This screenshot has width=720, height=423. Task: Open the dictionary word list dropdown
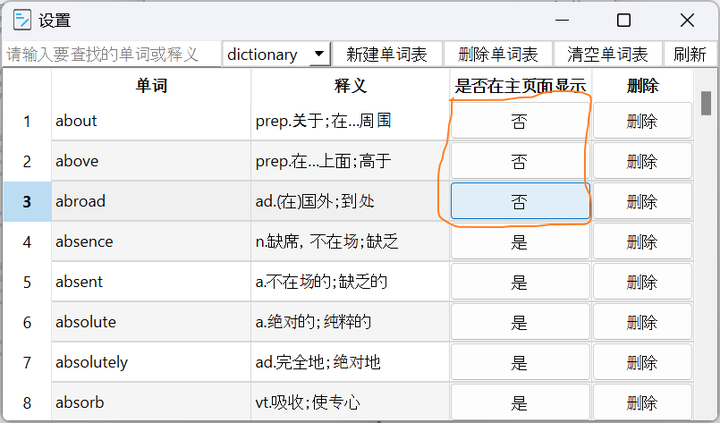coord(277,54)
